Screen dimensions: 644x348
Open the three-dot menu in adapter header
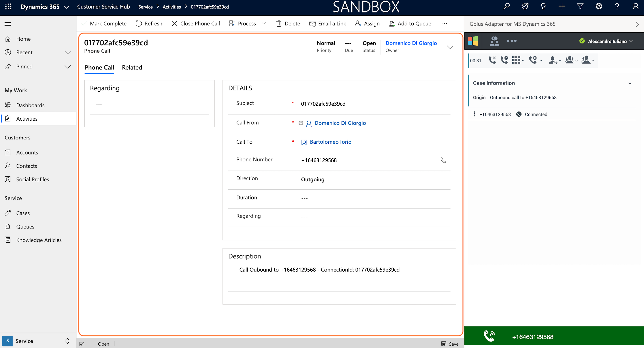[x=511, y=41]
